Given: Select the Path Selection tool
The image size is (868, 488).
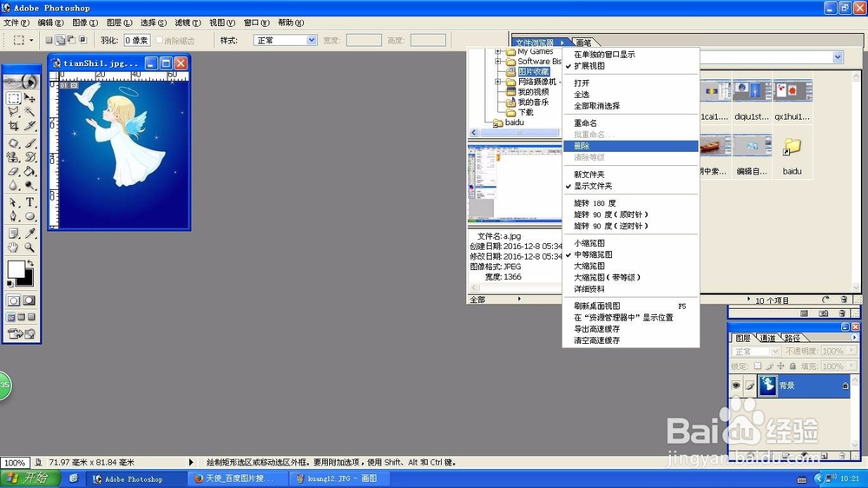Looking at the screenshot, I should click(14, 202).
